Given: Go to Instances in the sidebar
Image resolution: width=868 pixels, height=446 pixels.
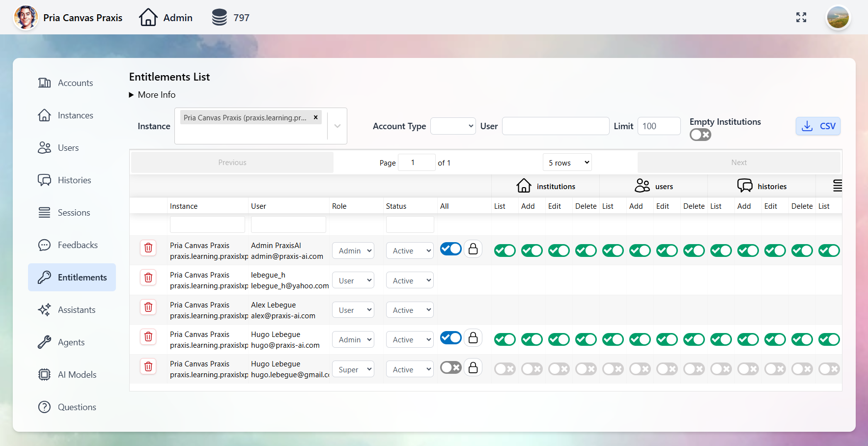Looking at the screenshot, I should pos(72,115).
